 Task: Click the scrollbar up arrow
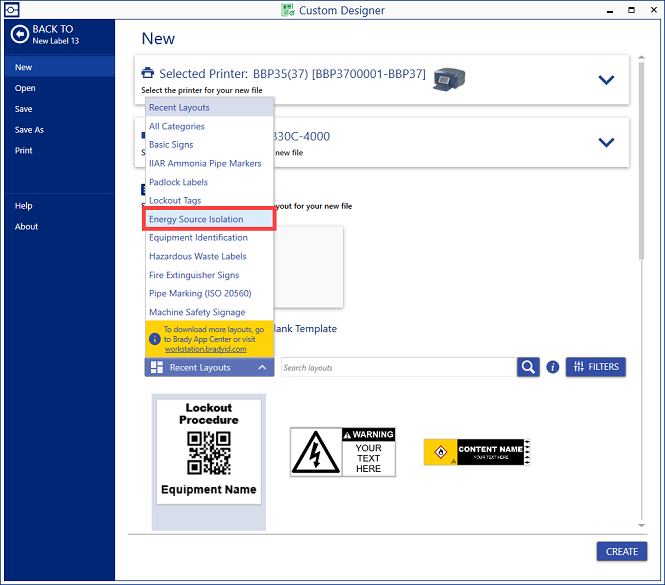641,57
